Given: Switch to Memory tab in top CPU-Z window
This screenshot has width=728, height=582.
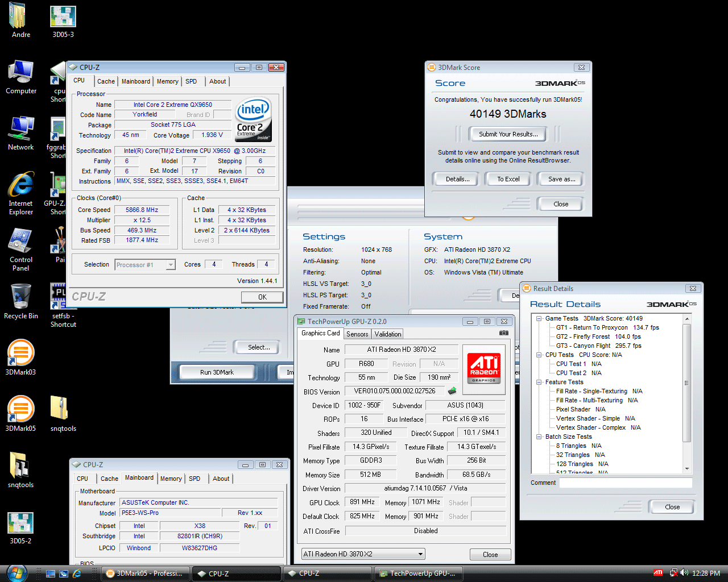Looking at the screenshot, I should pos(168,81).
